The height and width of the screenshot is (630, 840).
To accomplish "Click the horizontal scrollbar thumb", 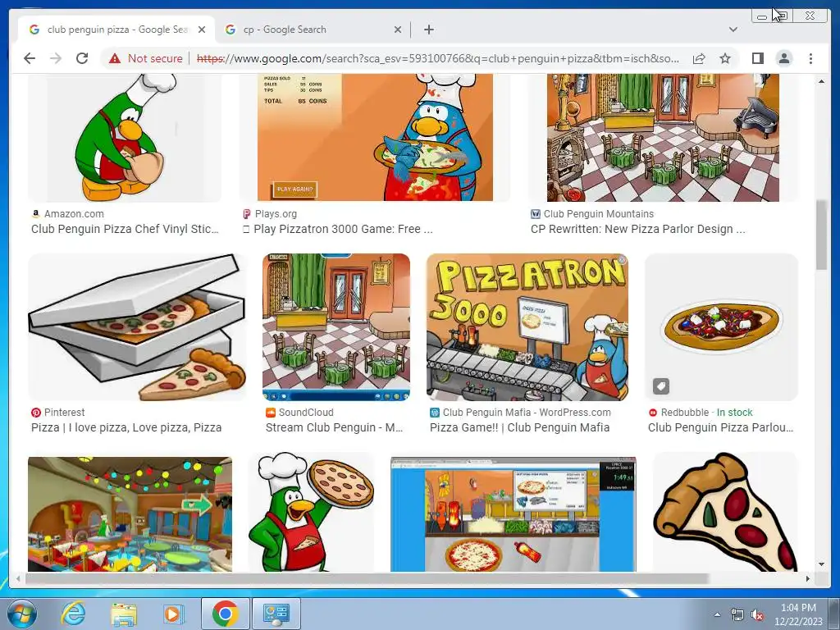I will [x=367, y=578].
